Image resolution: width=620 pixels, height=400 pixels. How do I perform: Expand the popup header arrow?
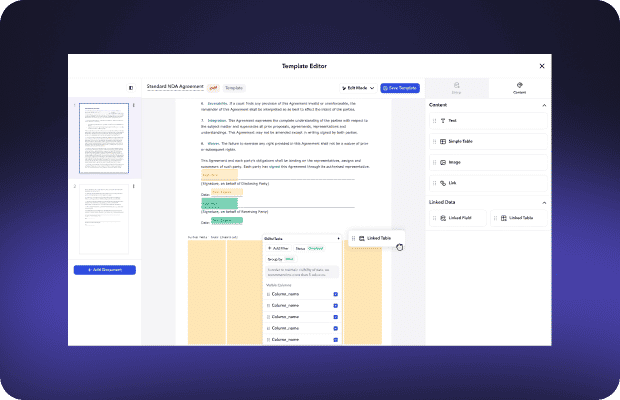click(x=338, y=239)
